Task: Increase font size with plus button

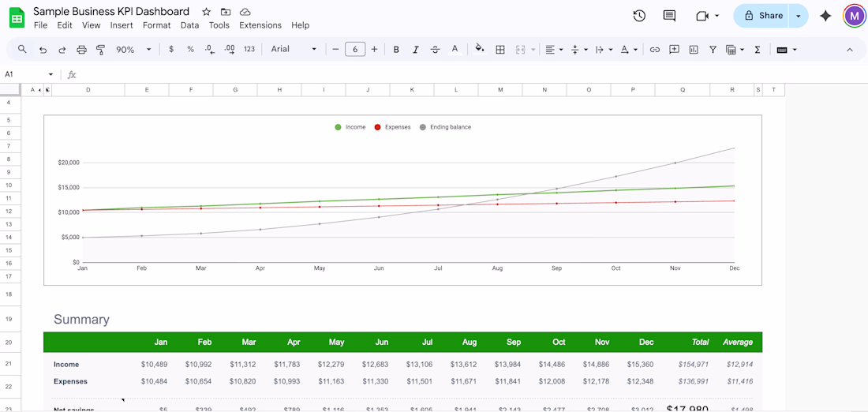Action: 375,49
